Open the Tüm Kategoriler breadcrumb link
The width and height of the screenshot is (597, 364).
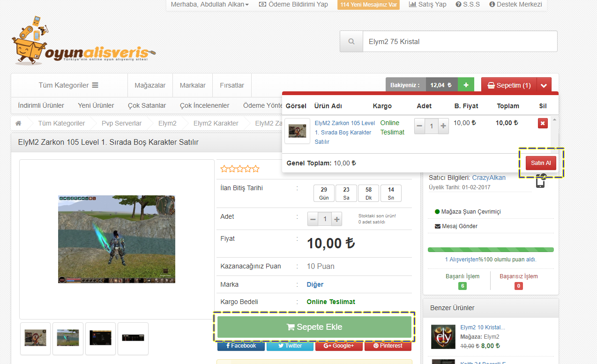click(x=61, y=123)
